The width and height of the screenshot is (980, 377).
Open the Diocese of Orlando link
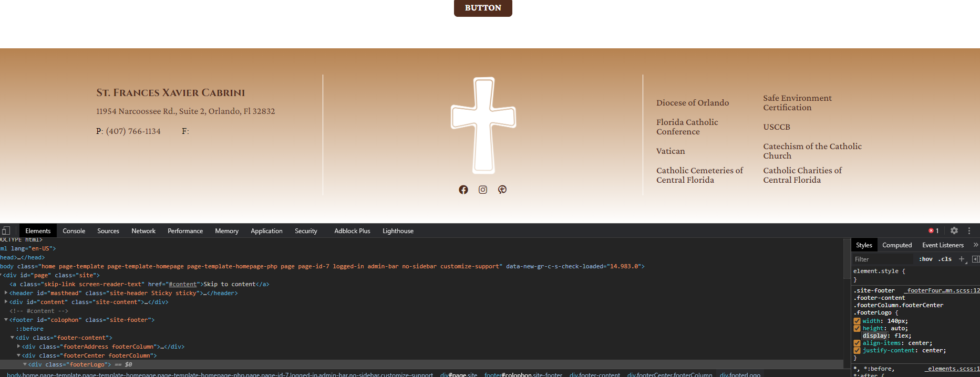pos(692,103)
